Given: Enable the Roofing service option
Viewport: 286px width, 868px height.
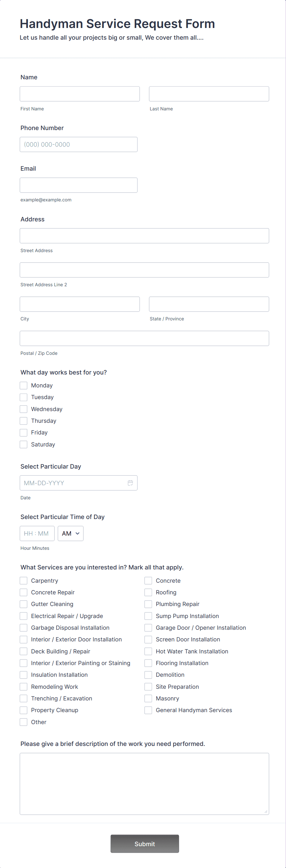Looking at the screenshot, I should [x=148, y=592].
